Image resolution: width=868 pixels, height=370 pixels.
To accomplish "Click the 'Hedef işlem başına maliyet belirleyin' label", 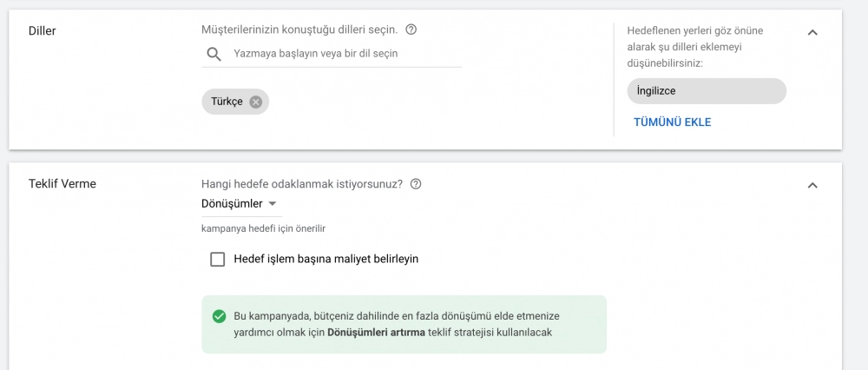I will tap(326, 259).
